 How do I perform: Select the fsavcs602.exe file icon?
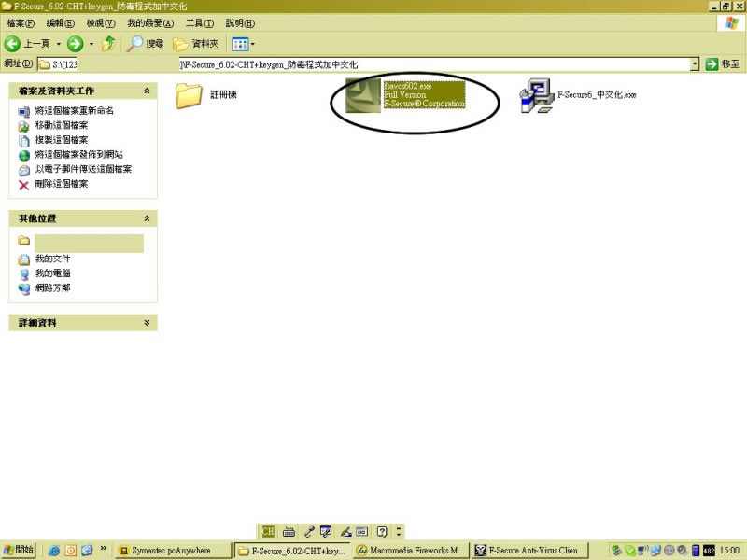pyautogui.click(x=363, y=95)
